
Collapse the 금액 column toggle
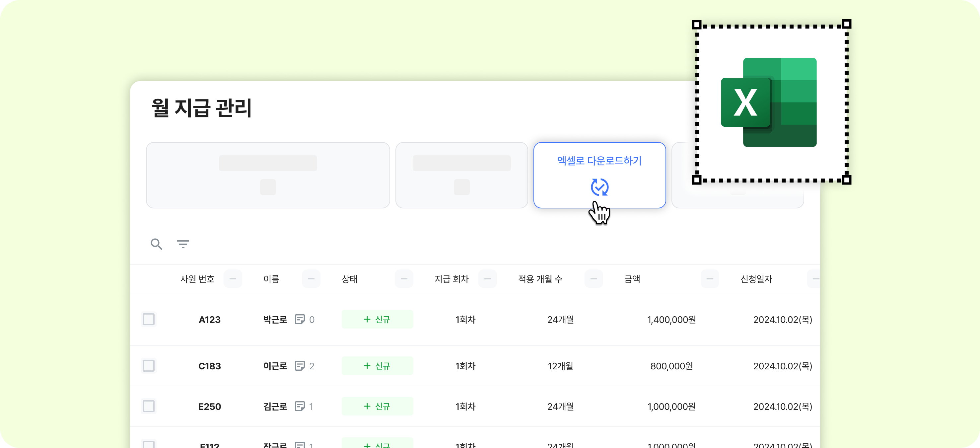pos(710,279)
